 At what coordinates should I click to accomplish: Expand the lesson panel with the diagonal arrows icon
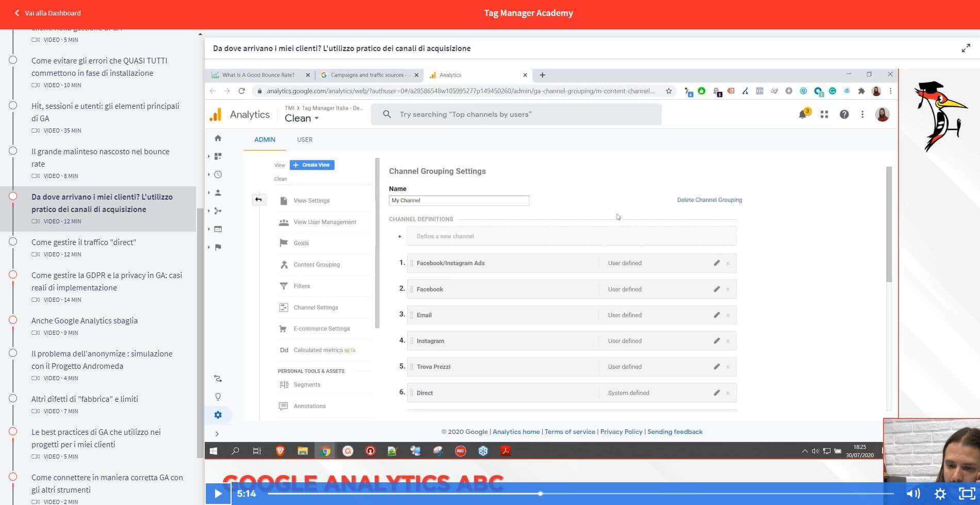(x=966, y=48)
